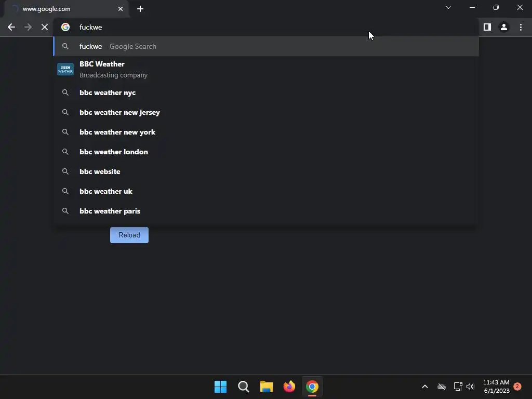Choose 'fuckwe - Google Search' suggestion
Screen dimensions: 532x399
(267, 46)
